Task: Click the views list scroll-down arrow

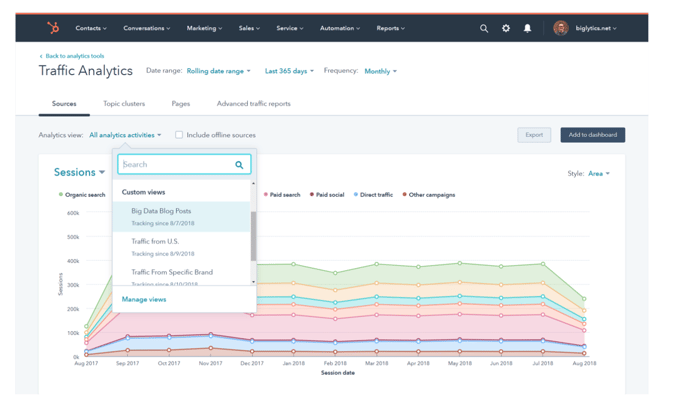Action: point(253,282)
